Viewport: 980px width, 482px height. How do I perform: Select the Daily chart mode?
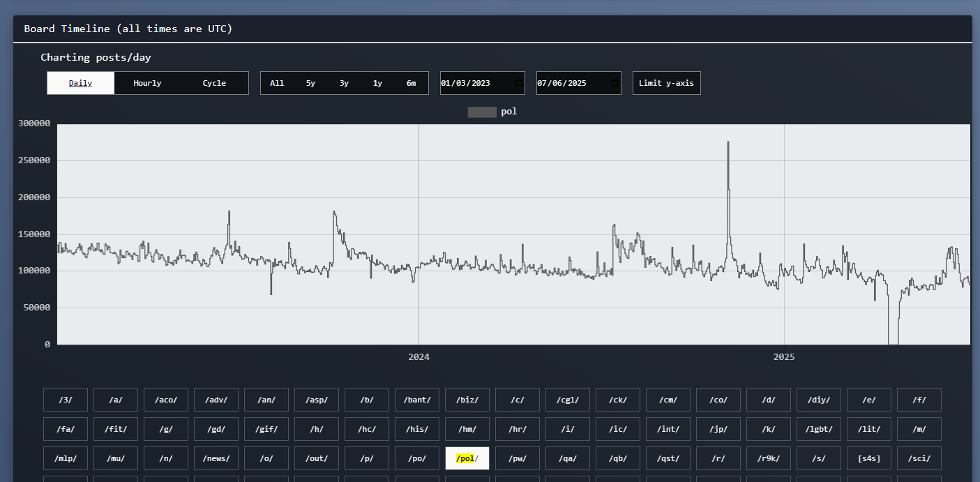(80, 83)
